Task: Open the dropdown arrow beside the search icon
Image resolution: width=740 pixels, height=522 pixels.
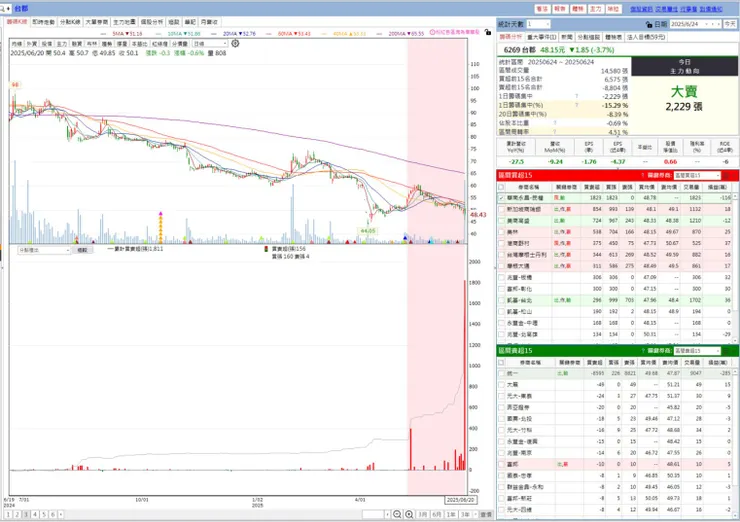Action: pos(8,8)
